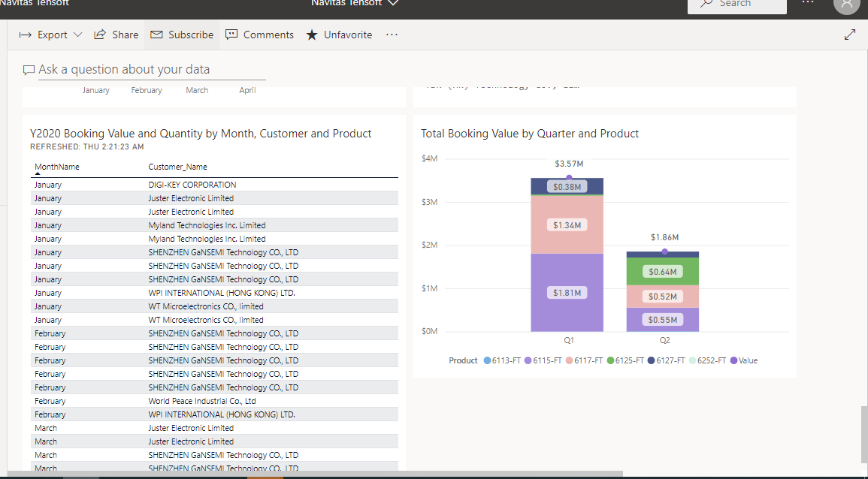This screenshot has height=479, width=868.
Task: Click February WPI INTERNATIONAL (HONG KONG) row
Action: pos(214,414)
